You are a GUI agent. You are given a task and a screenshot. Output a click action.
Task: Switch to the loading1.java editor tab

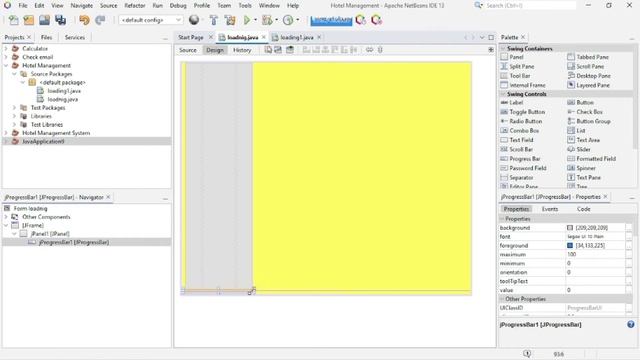(x=297, y=37)
